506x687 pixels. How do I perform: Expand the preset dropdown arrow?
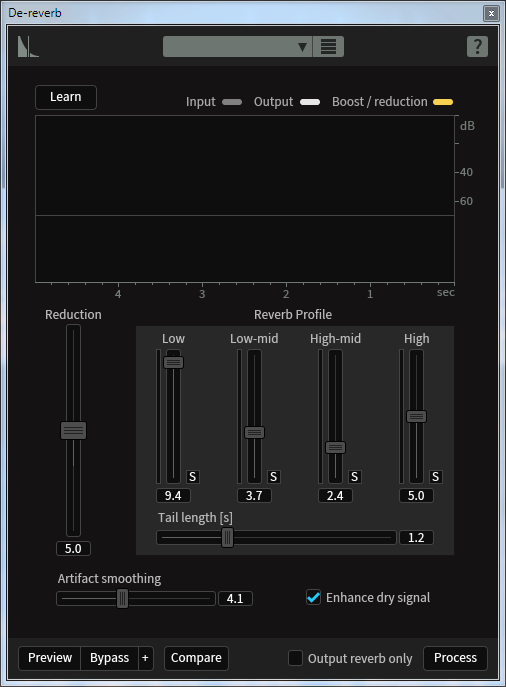click(302, 46)
